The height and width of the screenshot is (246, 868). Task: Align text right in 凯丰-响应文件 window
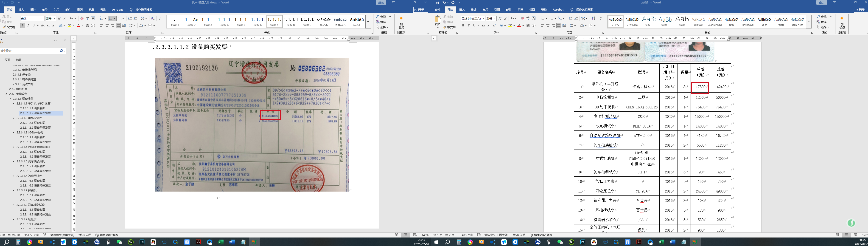(x=112, y=26)
